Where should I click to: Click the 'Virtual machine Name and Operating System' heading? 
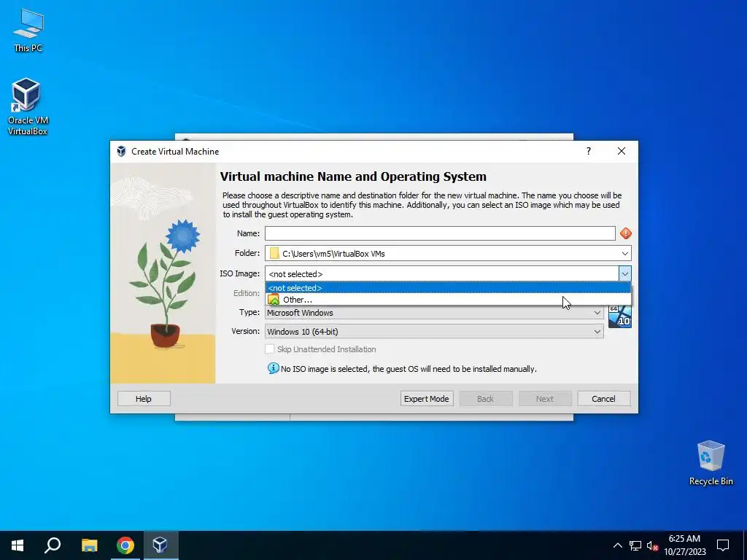pos(353,176)
